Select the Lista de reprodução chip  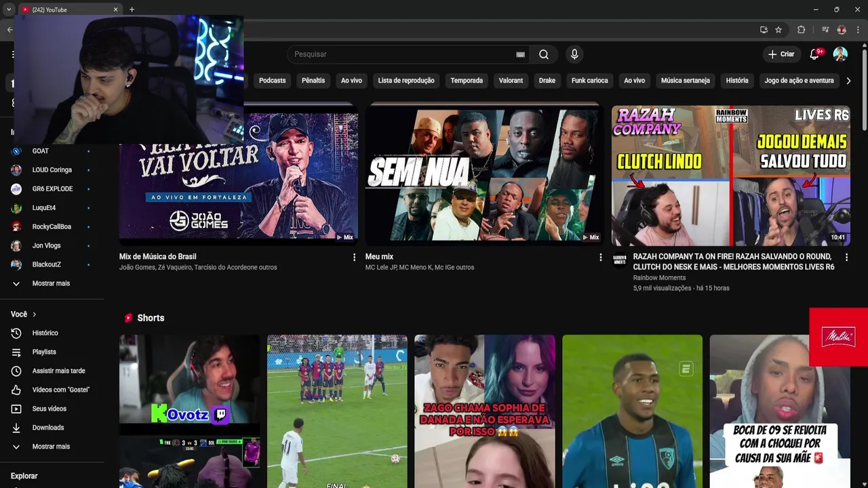tap(406, 81)
